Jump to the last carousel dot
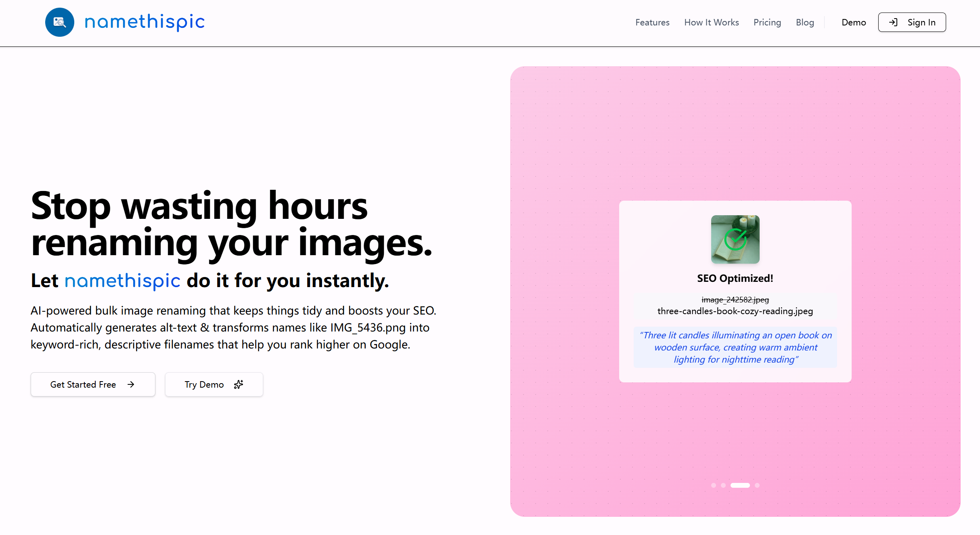This screenshot has width=980, height=535. click(x=757, y=485)
